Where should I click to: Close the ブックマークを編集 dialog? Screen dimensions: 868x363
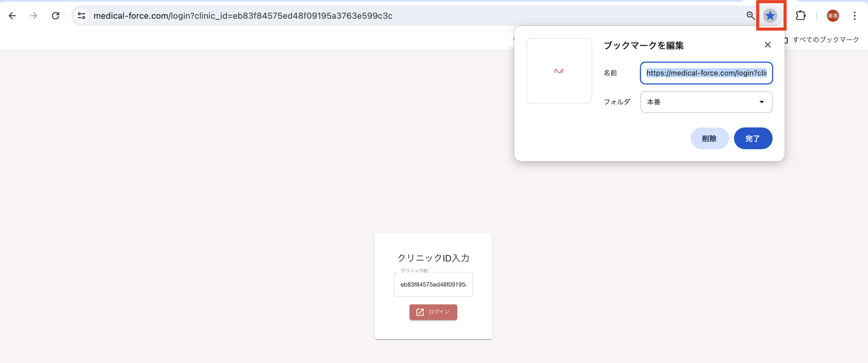pyautogui.click(x=767, y=44)
